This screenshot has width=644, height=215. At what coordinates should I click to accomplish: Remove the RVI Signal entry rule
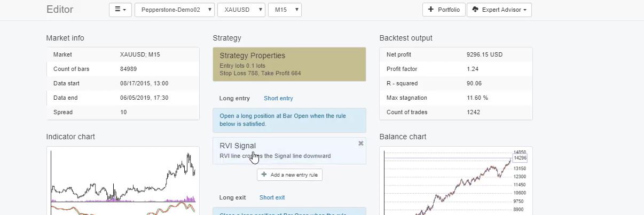coord(361,144)
